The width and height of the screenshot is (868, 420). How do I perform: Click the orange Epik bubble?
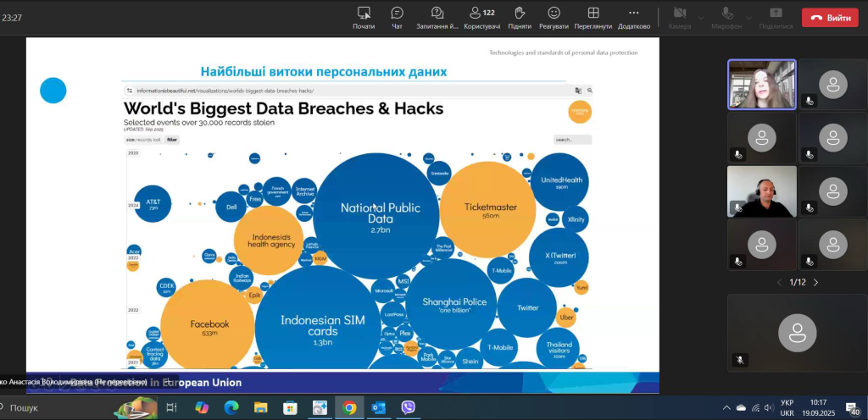click(x=254, y=296)
